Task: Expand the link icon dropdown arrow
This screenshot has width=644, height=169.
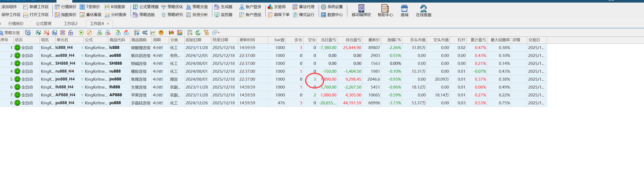Action: [x=219, y=33]
